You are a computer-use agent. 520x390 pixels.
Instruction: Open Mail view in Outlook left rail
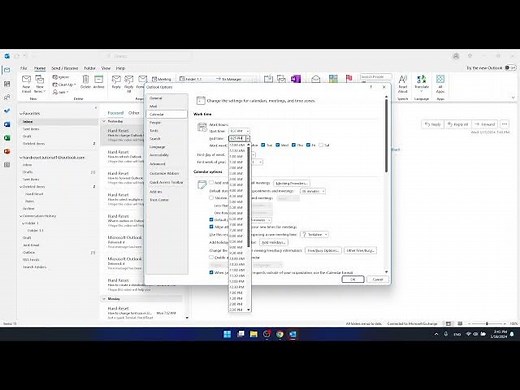pyautogui.click(x=7, y=70)
